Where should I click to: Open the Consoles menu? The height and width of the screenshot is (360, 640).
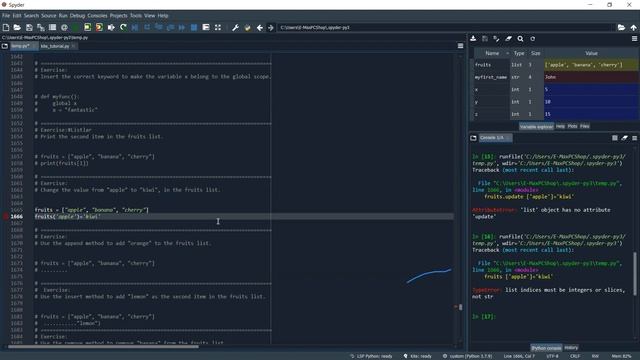(x=97, y=16)
